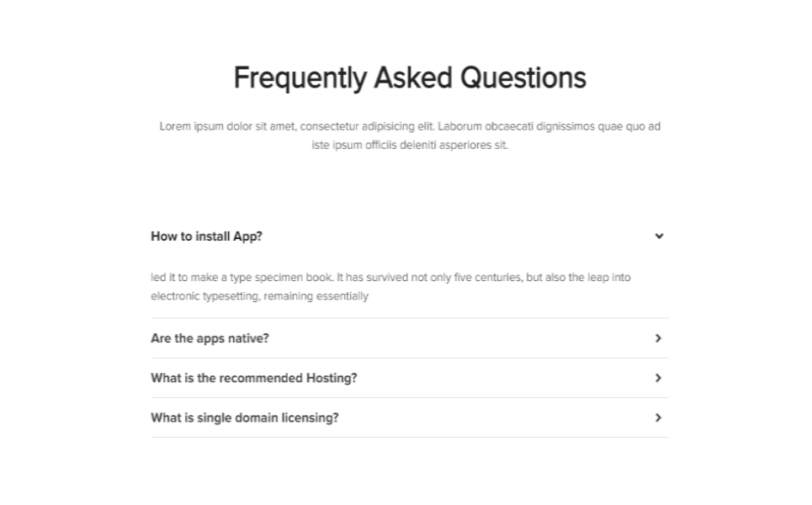The height and width of the screenshot is (505, 812).
Task: Expand the "Are the apps native?" question
Action: point(210,338)
